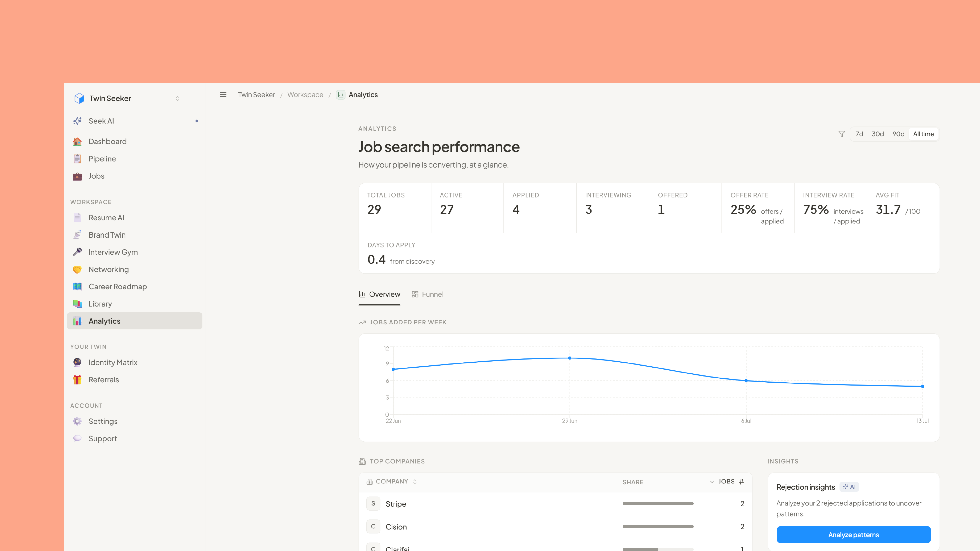Image resolution: width=980 pixels, height=551 pixels.
Task: Switch to the Overview tab
Action: click(x=379, y=294)
